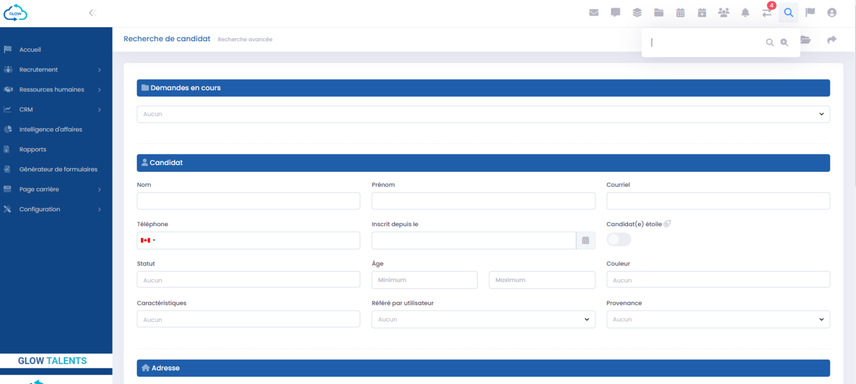This screenshot has height=384, width=856.
Task: Open the Référé par utilisateur dropdown
Action: click(x=483, y=319)
